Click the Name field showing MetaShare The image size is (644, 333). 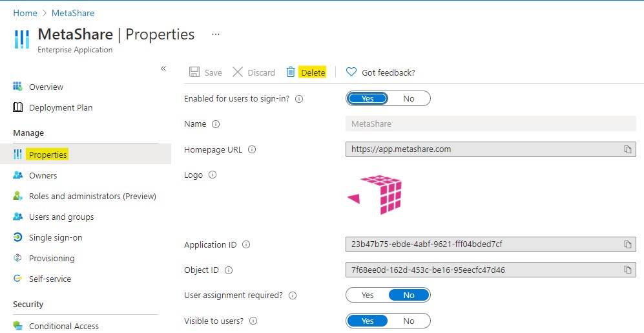491,124
